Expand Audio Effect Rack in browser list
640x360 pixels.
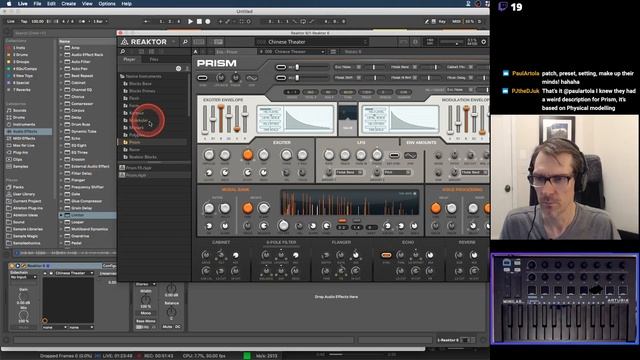coord(61,55)
